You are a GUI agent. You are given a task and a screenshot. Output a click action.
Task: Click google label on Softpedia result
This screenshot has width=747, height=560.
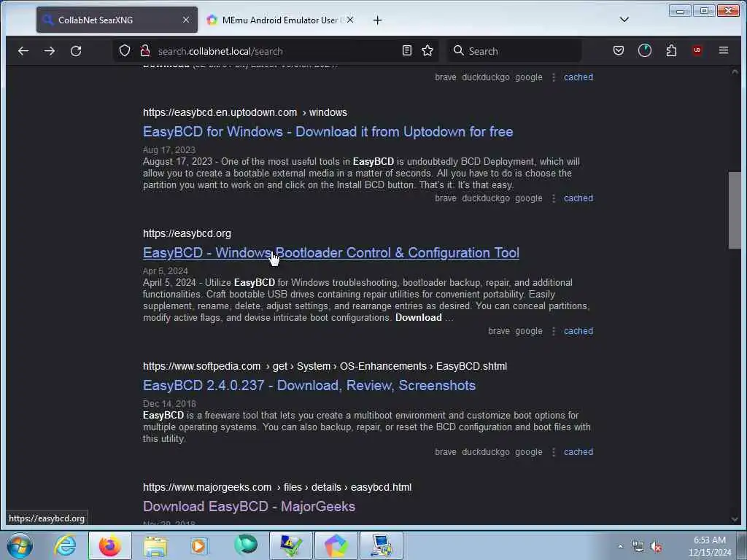(x=528, y=452)
